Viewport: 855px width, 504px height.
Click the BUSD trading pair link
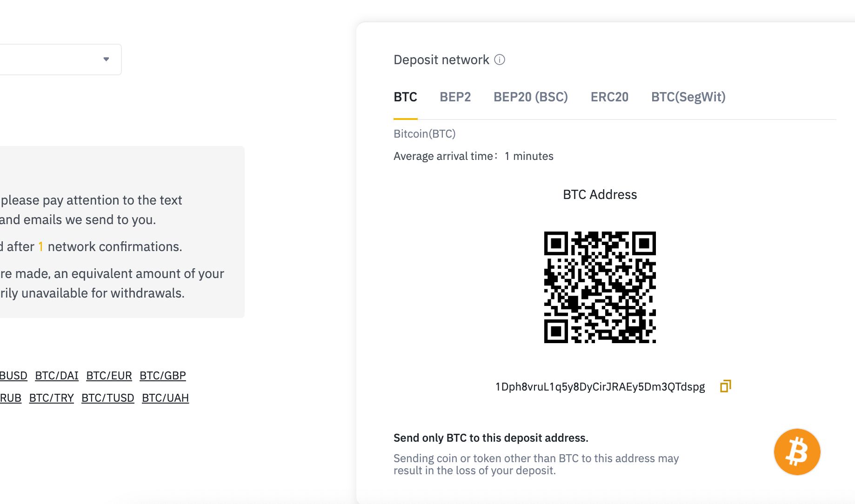(13, 375)
